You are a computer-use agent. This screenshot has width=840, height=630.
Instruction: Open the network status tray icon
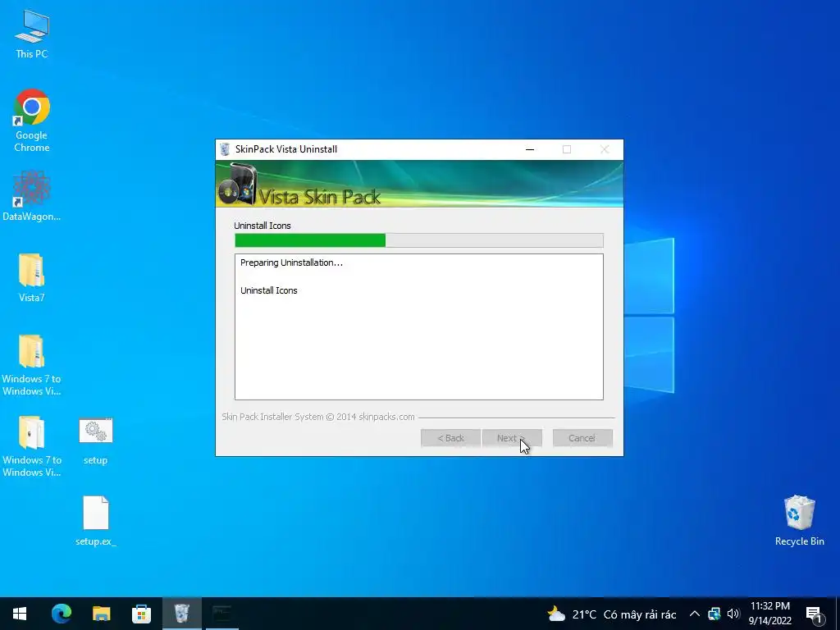714,614
